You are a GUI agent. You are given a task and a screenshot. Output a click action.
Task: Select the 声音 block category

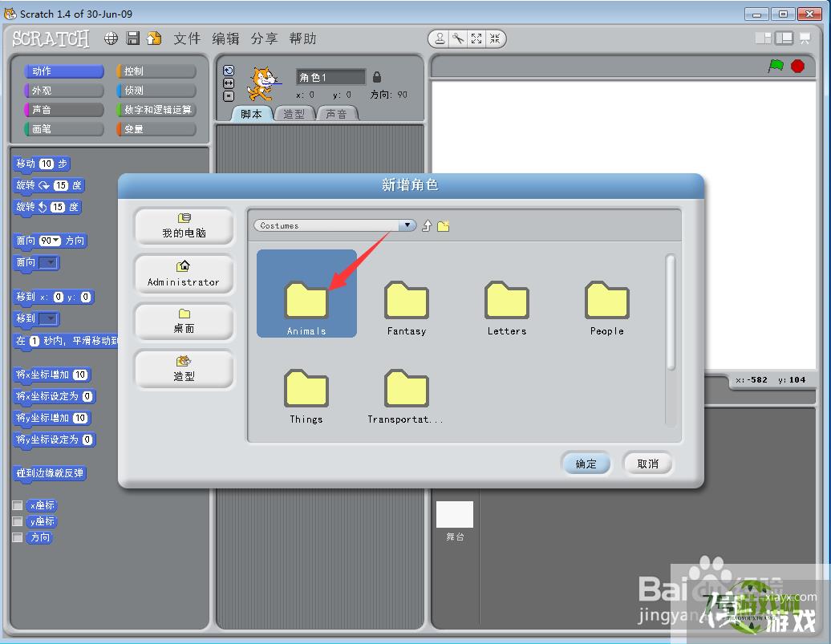tap(63, 110)
